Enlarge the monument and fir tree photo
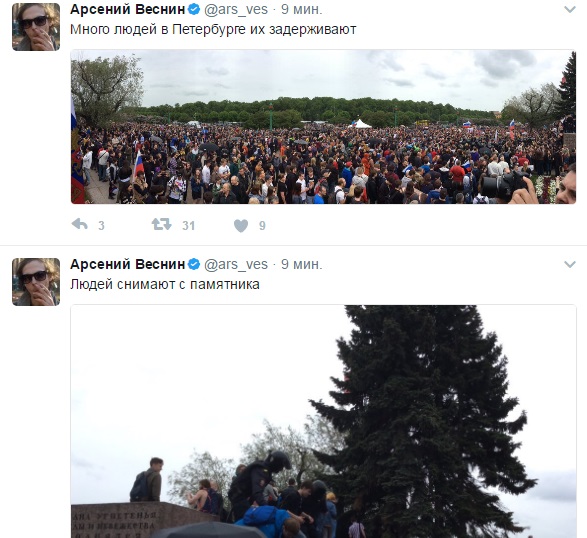Screen dimensions: 587x538 point(323,422)
